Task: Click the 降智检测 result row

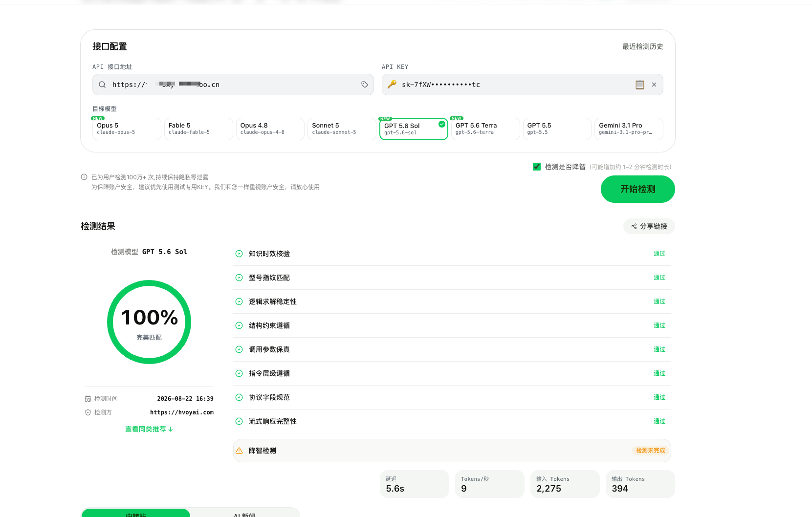Action: (452, 451)
